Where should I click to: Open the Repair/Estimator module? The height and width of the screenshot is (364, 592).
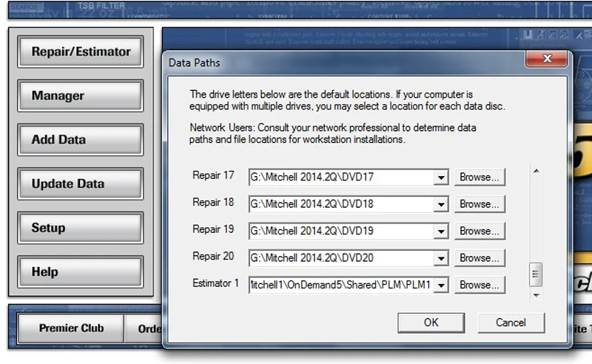click(x=81, y=52)
